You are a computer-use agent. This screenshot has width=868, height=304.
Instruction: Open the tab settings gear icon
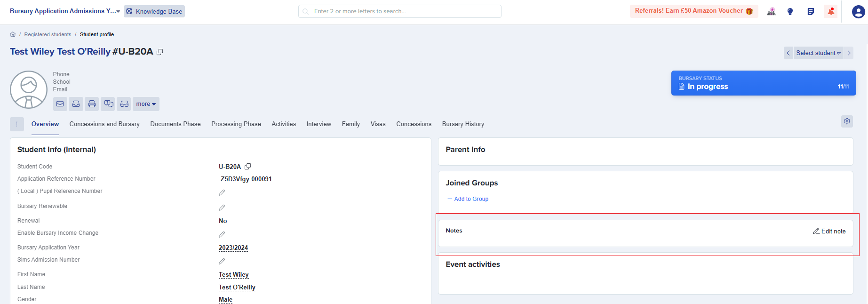pos(847,121)
